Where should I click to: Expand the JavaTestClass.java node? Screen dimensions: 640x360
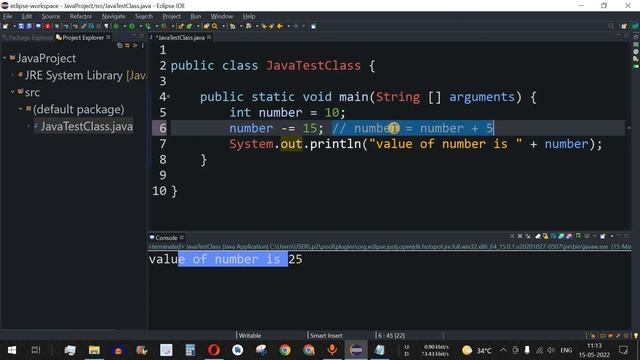(x=29, y=127)
